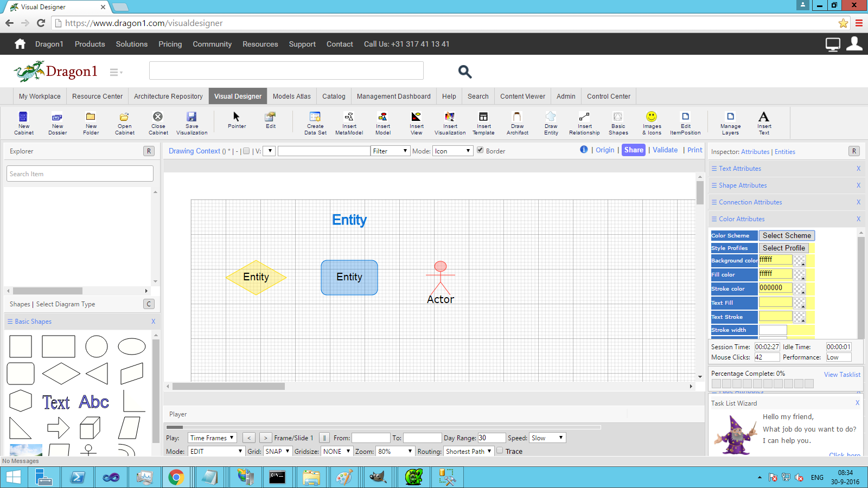Select Draw Entity tool
Screen dimensions: 868x488
coord(551,123)
